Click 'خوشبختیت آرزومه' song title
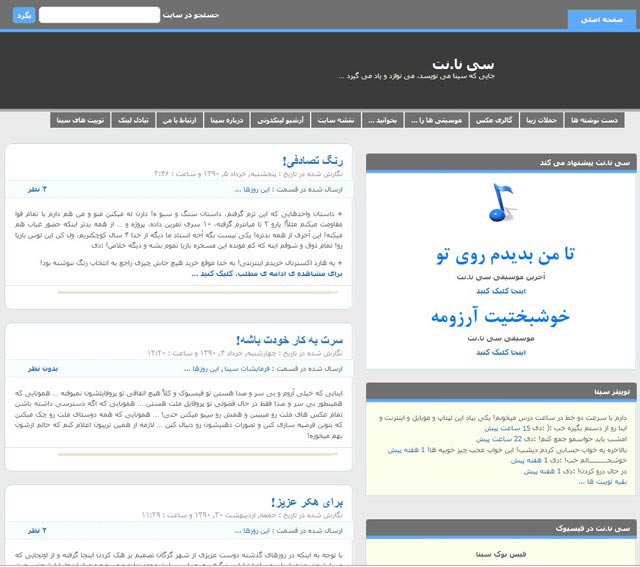 tap(501, 316)
